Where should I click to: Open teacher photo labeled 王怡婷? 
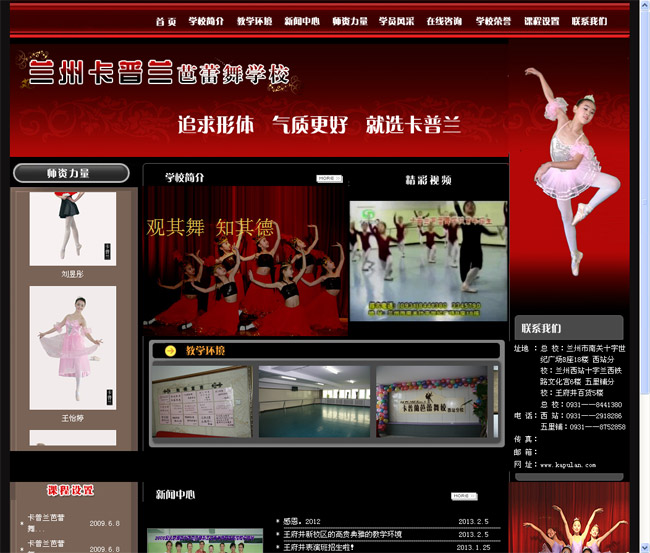pyautogui.click(x=72, y=347)
